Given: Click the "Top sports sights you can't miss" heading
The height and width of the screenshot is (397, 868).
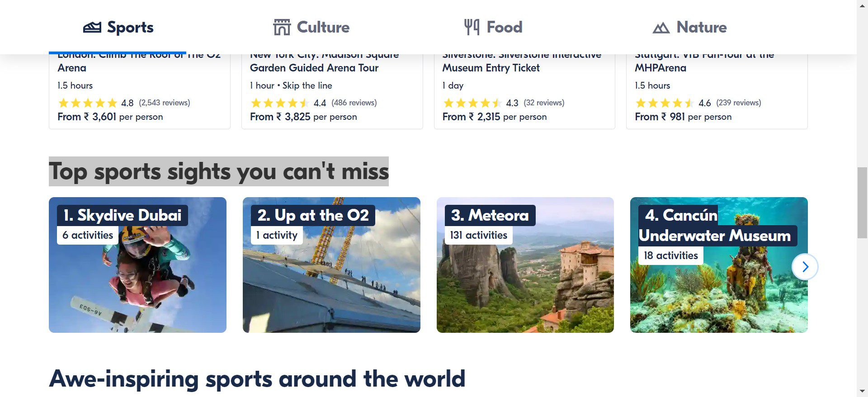Looking at the screenshot, I should [219, 171].
